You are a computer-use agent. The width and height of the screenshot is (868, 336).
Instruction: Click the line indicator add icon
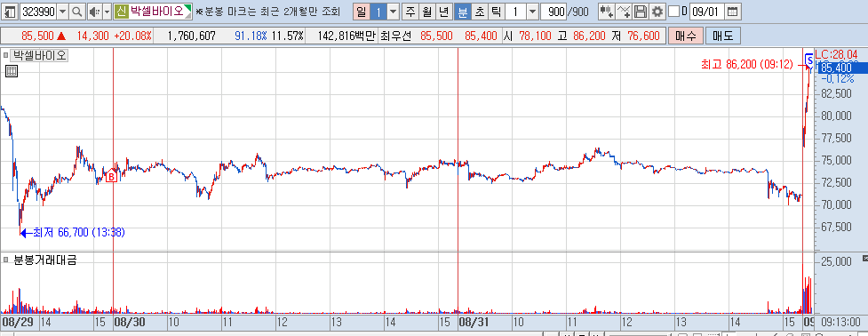[624, 11]
